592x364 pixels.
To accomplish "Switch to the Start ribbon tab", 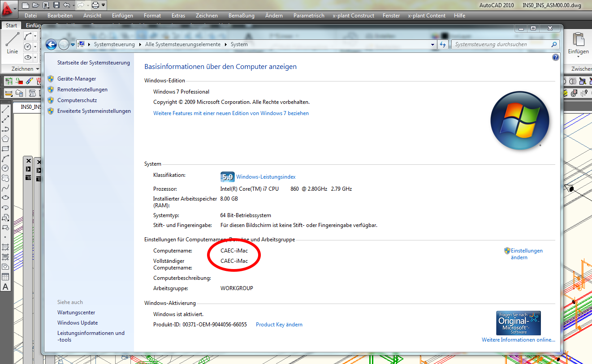I will tap(12, 26).
